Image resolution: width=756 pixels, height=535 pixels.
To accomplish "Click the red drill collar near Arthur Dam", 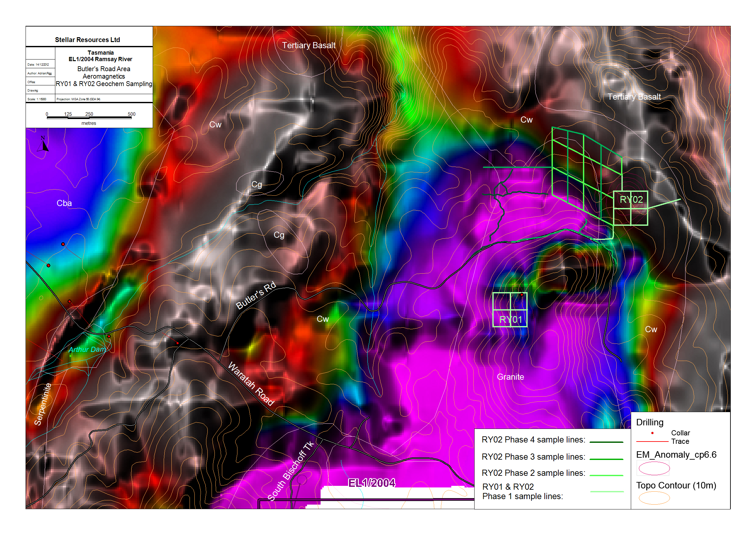I will [x=109, y=336].
